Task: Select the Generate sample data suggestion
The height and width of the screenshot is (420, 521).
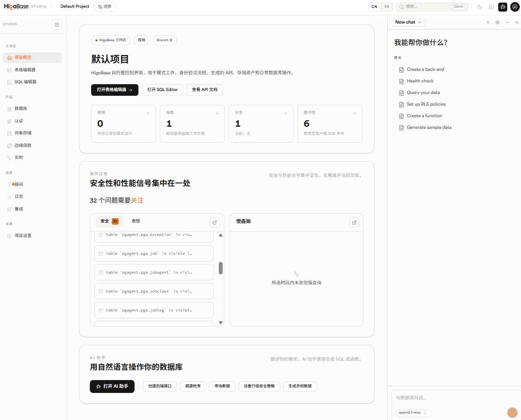Action: (x=429, y=128)
